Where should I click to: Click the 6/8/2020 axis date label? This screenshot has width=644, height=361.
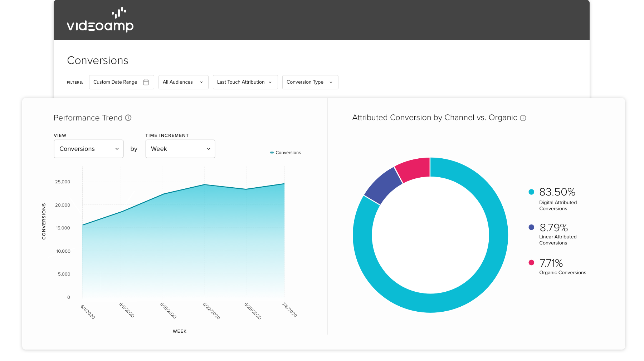(x=127, y=310)
